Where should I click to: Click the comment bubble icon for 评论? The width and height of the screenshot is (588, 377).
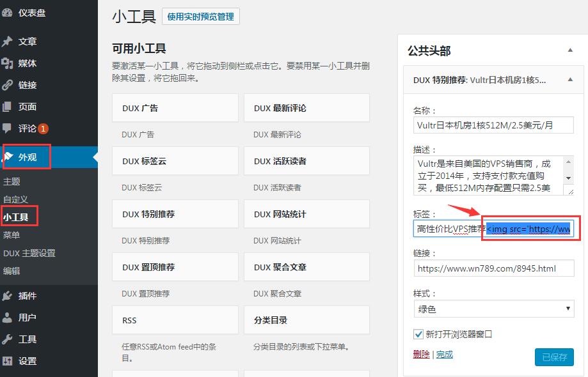(x=7, y=128)
